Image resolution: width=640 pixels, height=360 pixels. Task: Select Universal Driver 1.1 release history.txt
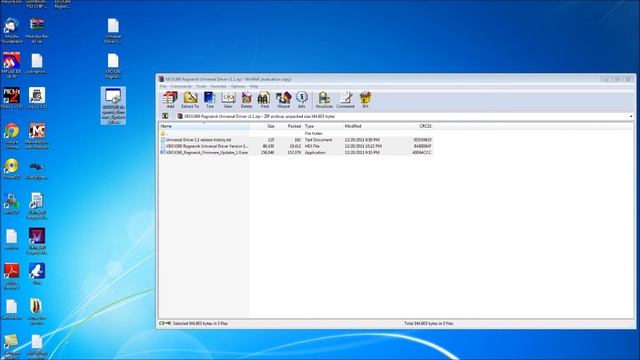tap(296, 140)
